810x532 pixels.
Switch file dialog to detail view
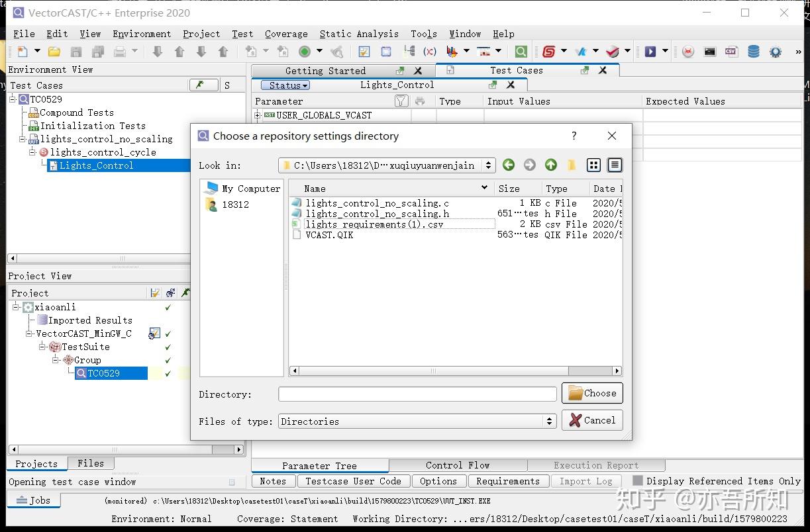point(615,165)
